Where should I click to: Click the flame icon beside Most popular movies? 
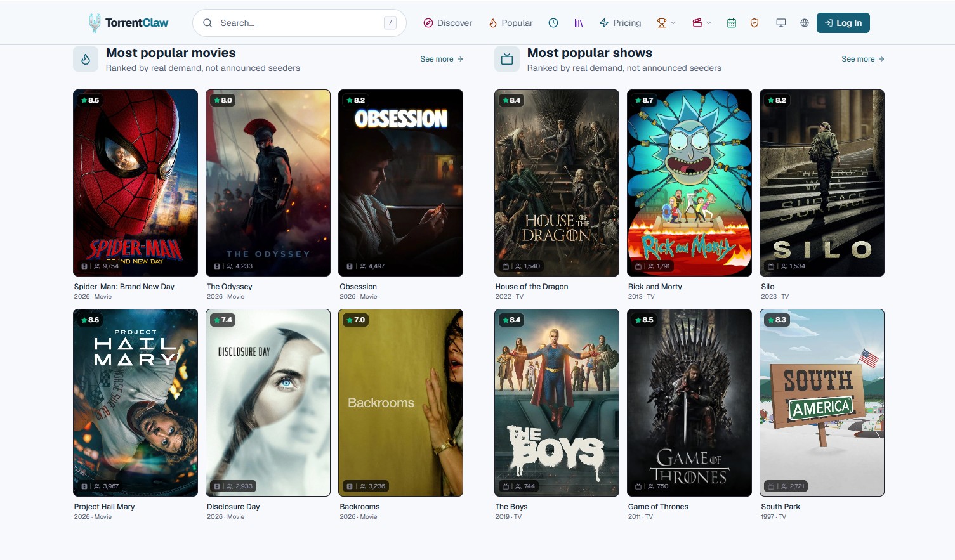[x=86, y=59]
